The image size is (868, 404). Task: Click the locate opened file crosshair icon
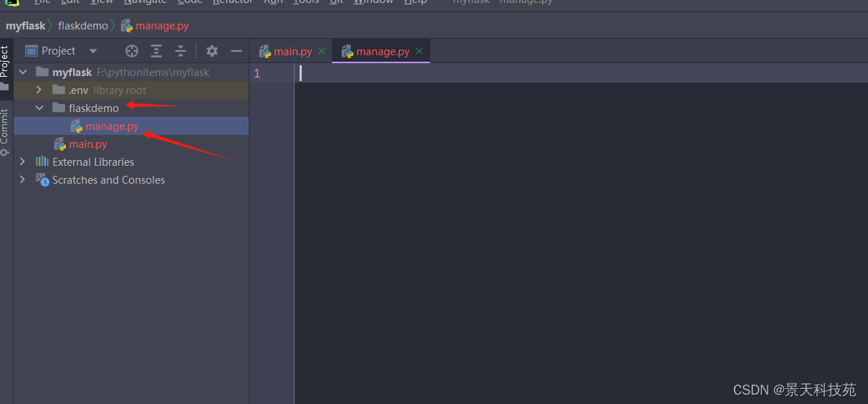(132, 51)
